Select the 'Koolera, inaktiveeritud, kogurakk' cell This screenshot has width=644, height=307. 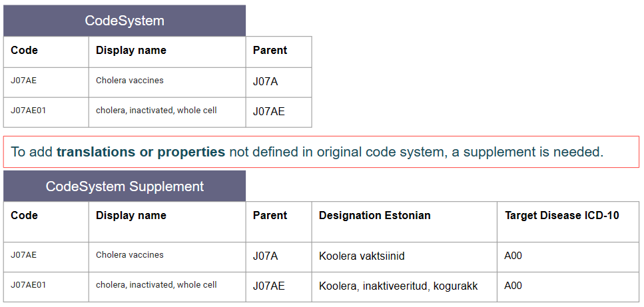(398, 286)
